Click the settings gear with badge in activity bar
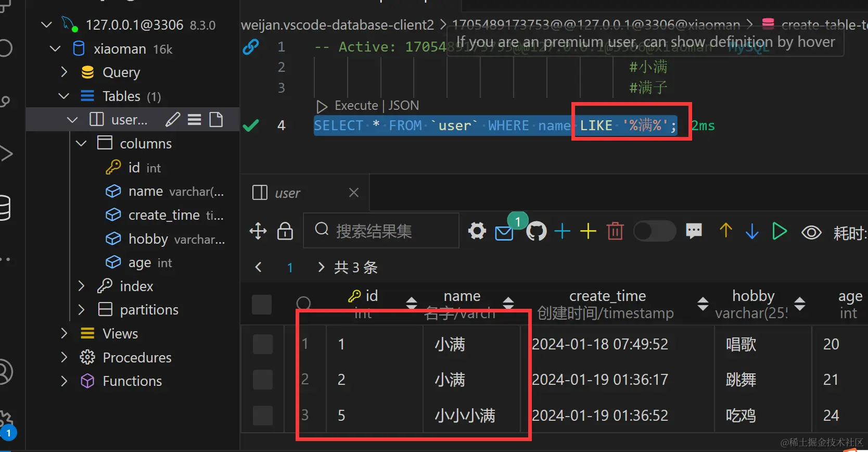 pos(5,422)
